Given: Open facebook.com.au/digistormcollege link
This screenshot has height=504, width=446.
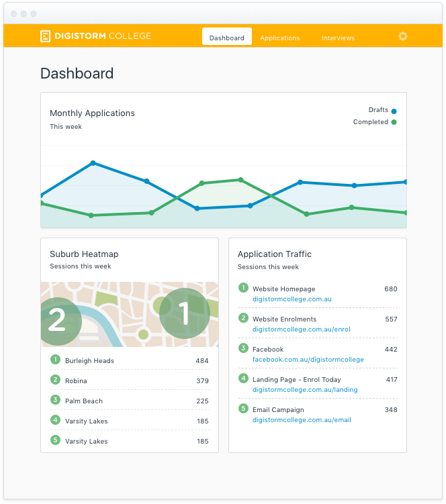Looking at the screenshot, I should click(x=308, y=359).
